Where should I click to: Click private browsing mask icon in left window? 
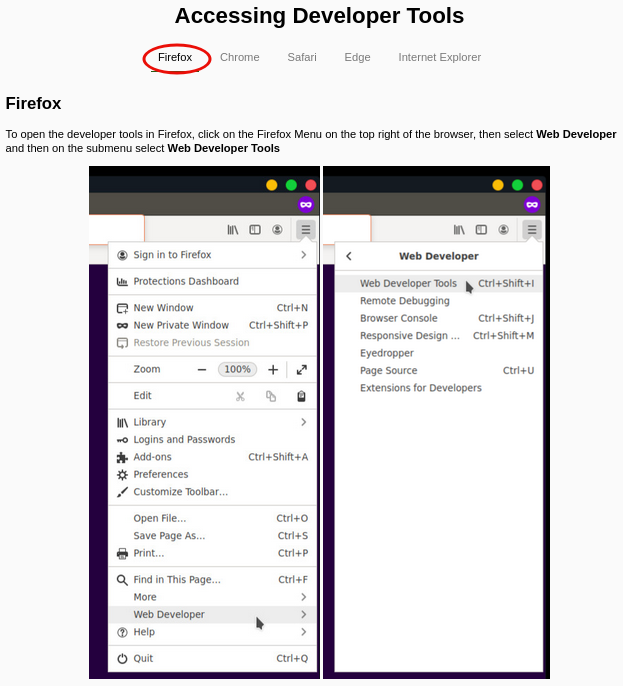coord(306,204)
